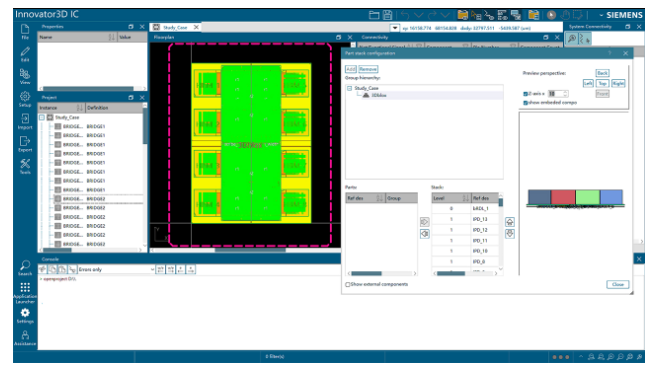Toggle the Z-axis x checkbox
Image resolution: width=651 pixels, height=380 pixels.
tap(525, 94)
